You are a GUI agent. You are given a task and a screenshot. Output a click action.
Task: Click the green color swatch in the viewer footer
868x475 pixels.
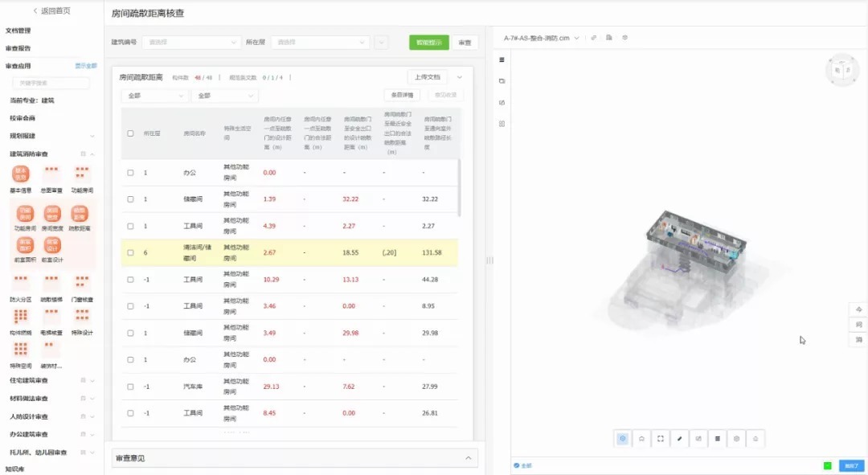click(x=827, y=465)
